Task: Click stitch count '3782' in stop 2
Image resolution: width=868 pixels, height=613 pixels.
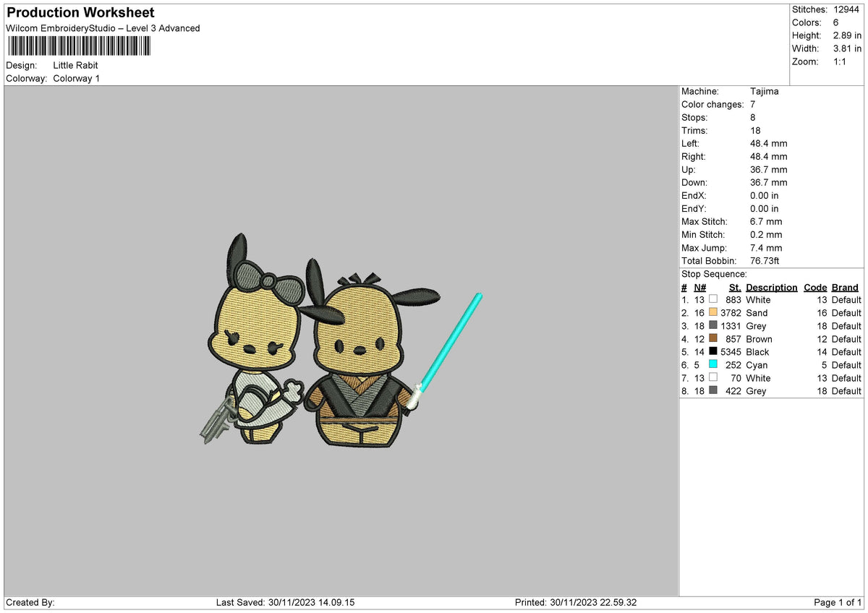Action: point(731,312)
